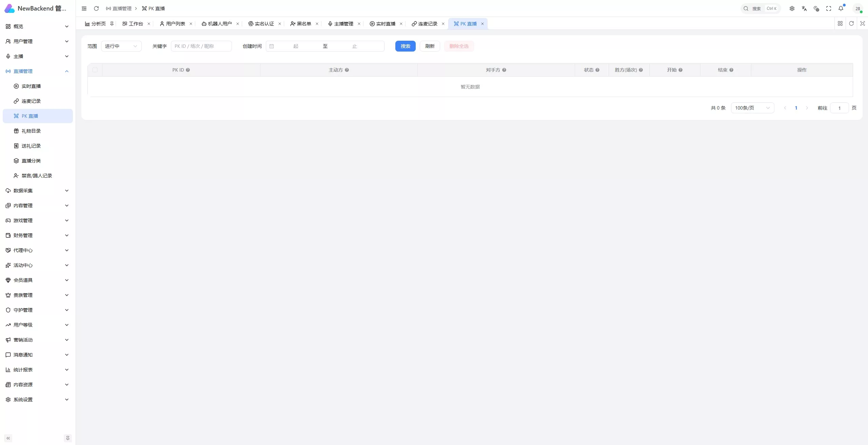Viewport: 868px width, 445px height.
Task: Open the language translation icon
Action: (x=804, y=8)
